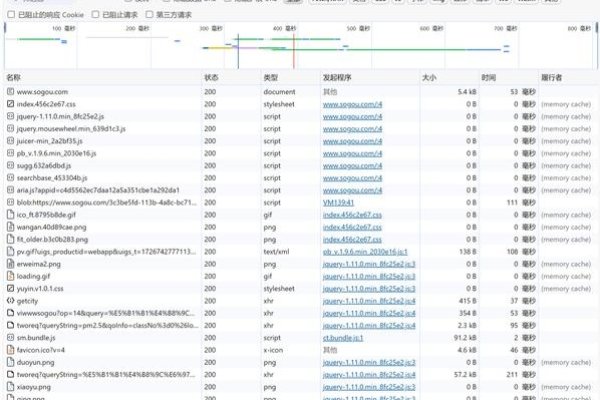The height and width of the screenshot is (400, 600).
Task: Click the file icon for fit_older.b3c0b283.png
Action: coord(10,239)
